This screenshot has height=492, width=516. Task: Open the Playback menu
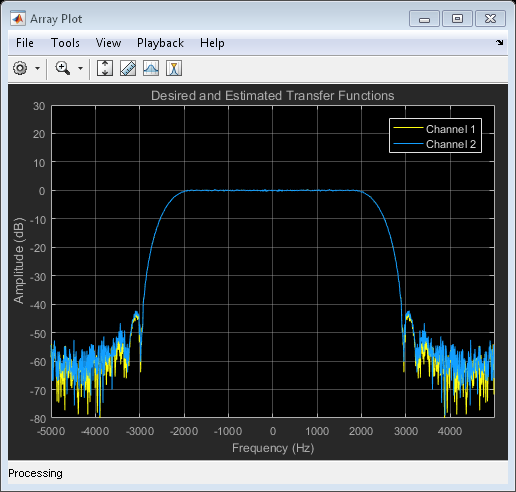click(x=160, y=43)
